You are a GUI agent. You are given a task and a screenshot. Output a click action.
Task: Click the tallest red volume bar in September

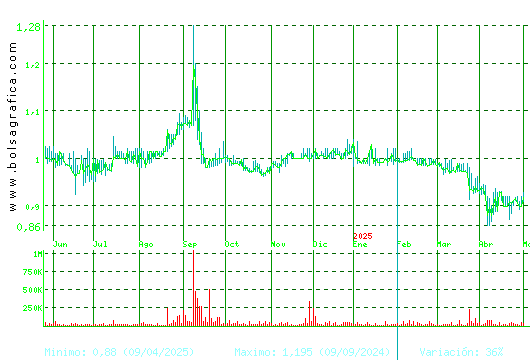(x=193, y=288)
